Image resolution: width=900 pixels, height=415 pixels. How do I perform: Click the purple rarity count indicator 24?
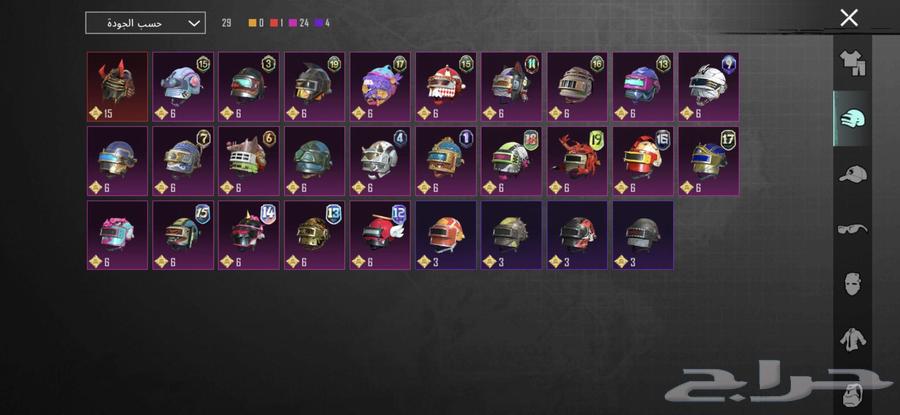299,24
